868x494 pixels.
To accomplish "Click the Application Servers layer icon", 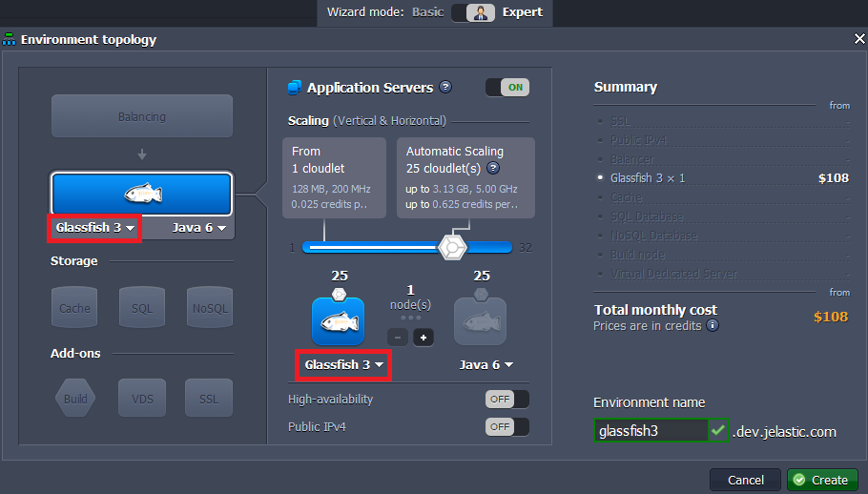I will tap(295, 88).
